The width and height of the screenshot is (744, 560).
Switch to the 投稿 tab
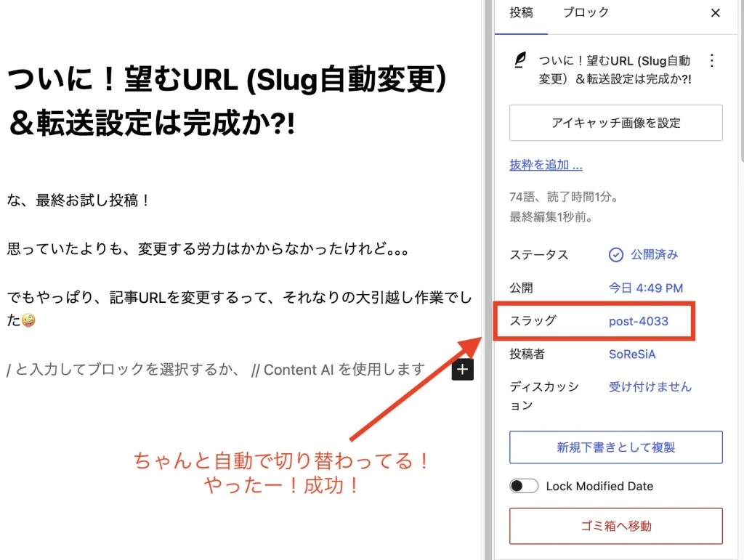click(x=521, y=13)
